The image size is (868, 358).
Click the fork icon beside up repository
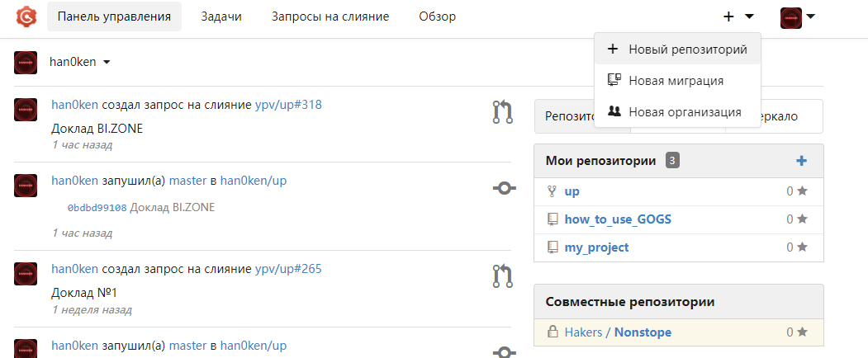pos(553,192)
